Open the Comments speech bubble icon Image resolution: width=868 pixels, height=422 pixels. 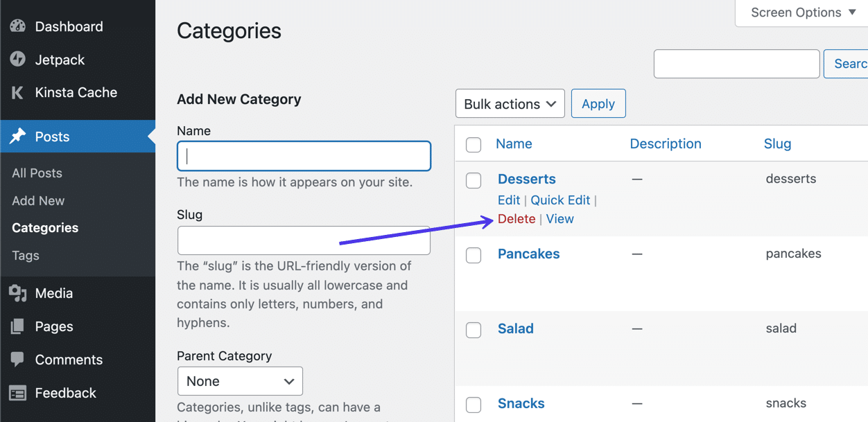[x=16, y=360]
